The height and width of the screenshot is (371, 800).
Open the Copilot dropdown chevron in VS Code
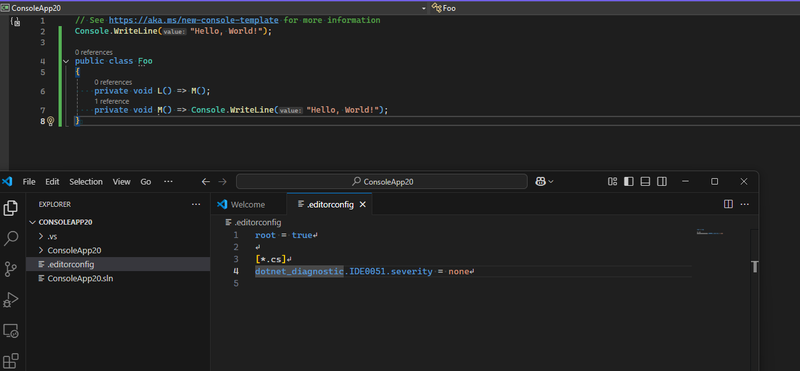point(551,182)
